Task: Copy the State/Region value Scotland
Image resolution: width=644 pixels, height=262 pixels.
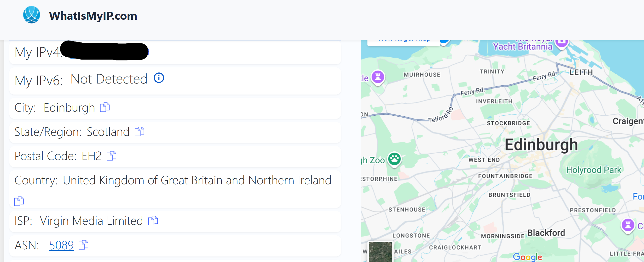Action: (x=139, y=131)
